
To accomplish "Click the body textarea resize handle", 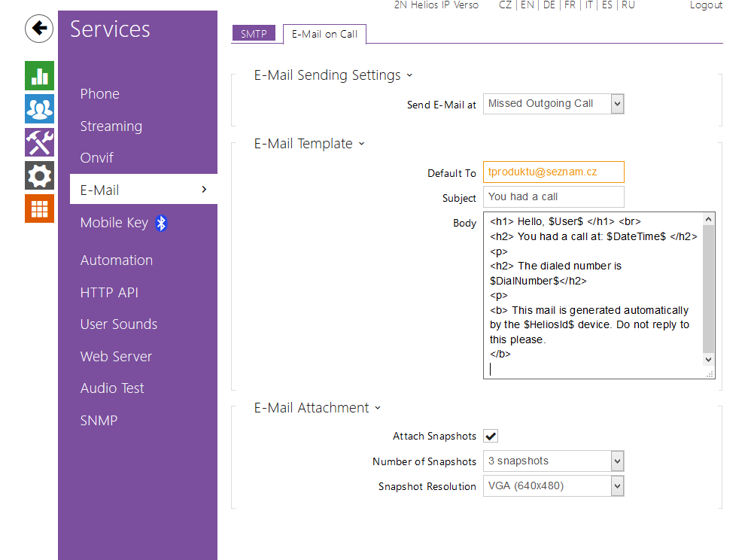I will point(709,373).
